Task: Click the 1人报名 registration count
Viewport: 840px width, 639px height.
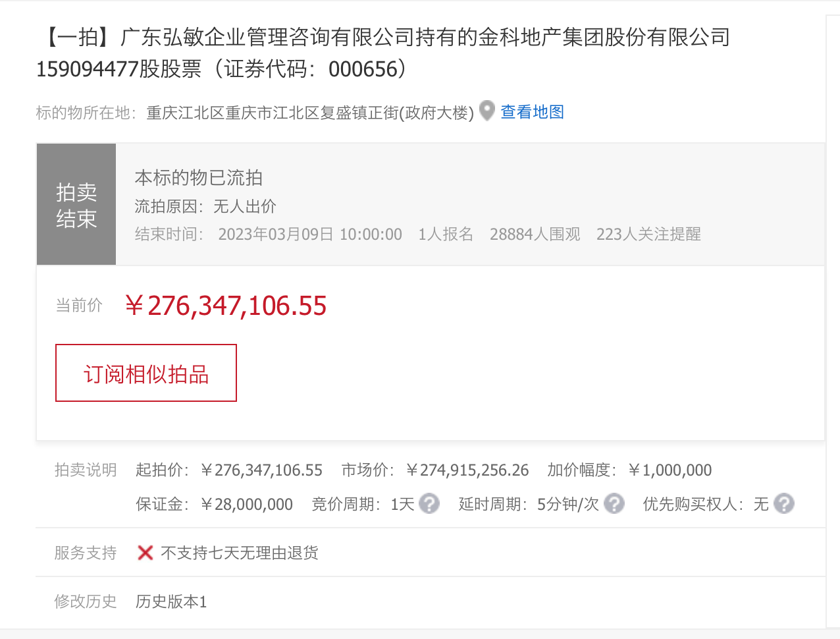Action: pyautogui.click(x=446, y=235)
